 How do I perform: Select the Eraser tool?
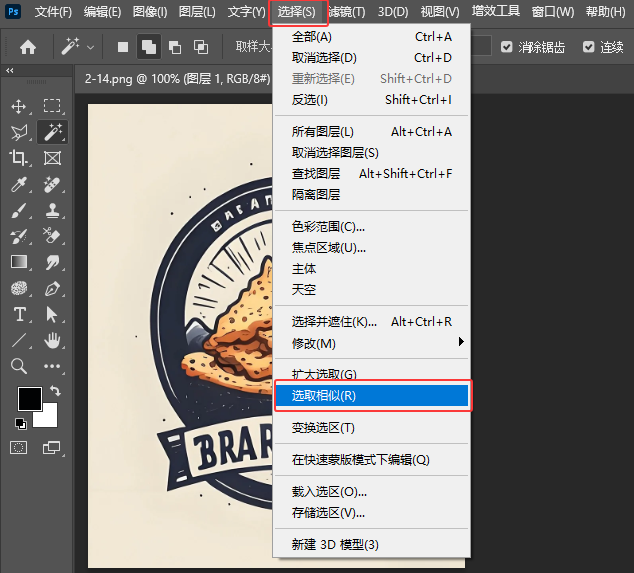(x=52, y=235)
